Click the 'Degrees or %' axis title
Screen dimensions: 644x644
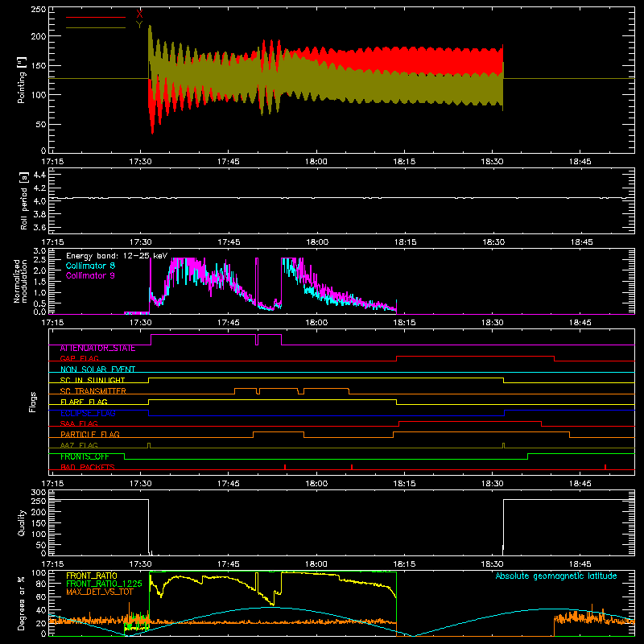click(22, 604)
